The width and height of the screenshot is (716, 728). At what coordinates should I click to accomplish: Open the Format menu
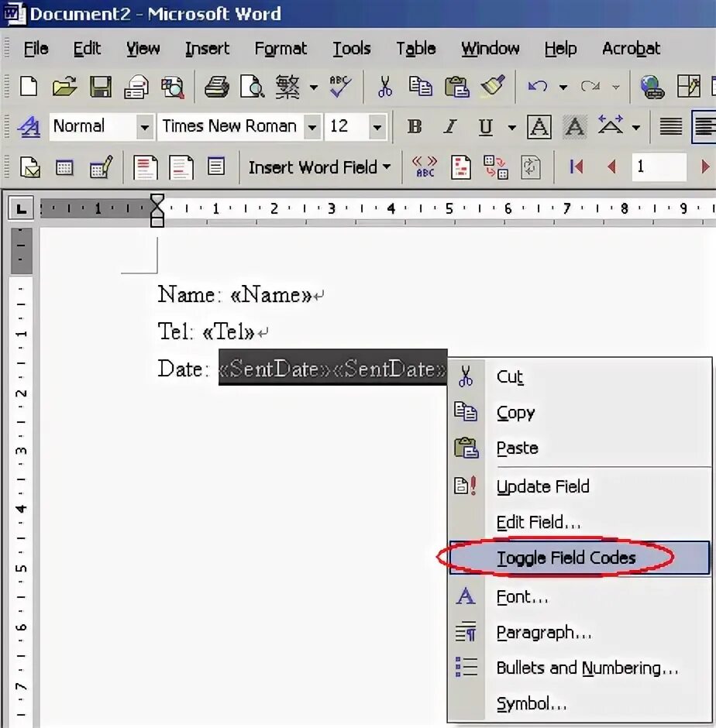[281, 48]
